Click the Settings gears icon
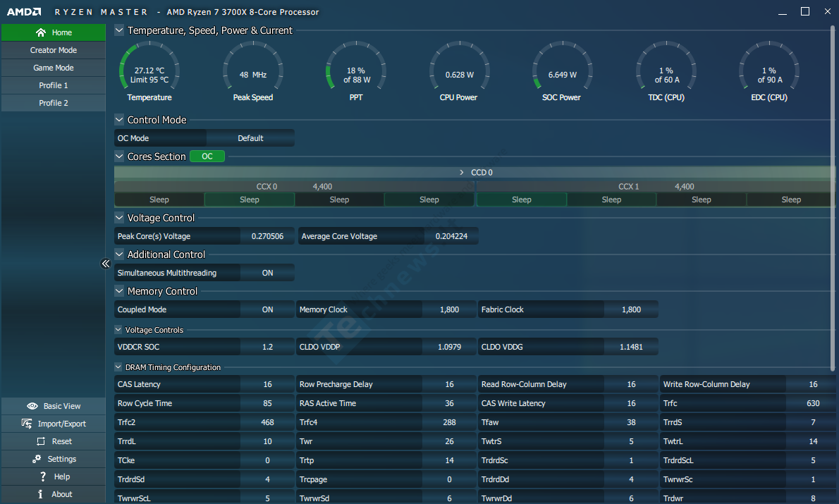 [37, 459]
